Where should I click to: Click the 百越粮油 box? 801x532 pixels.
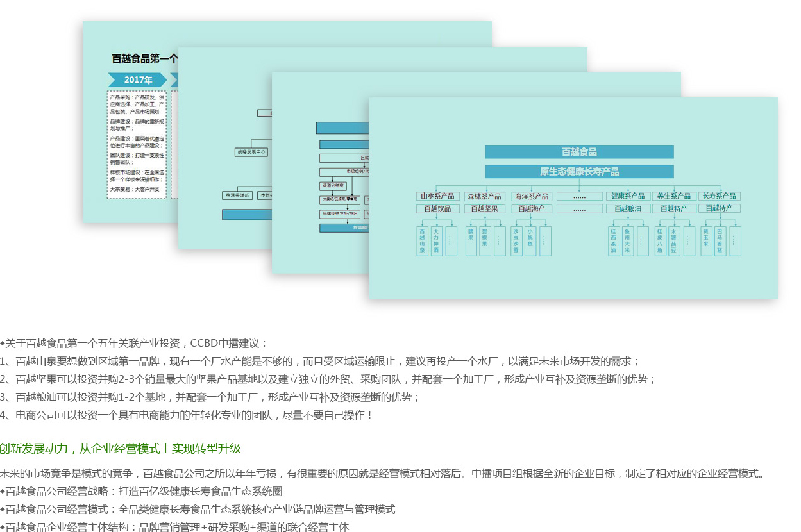click(x=628, y=208)
